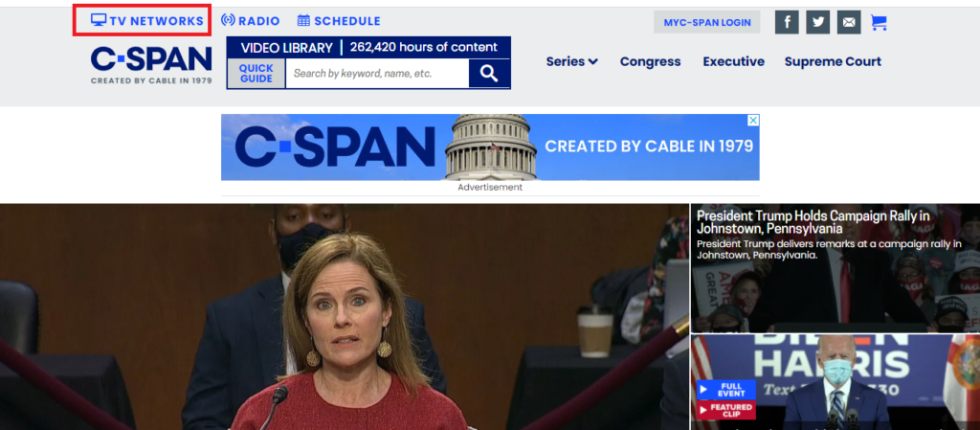980x430 pixels.
Task: Click the Video Library heading
Action: pyautogui.click(x=287, y=48)
